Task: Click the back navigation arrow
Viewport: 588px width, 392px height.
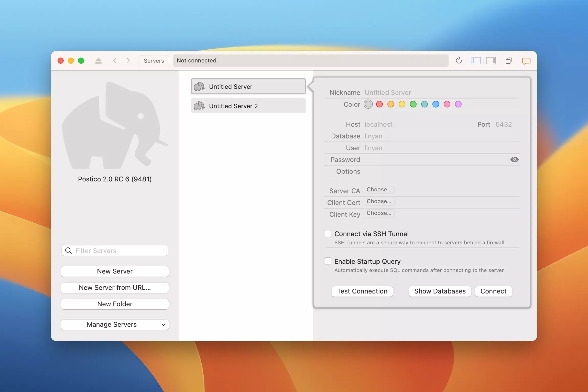Action: [x=115, y=61]
